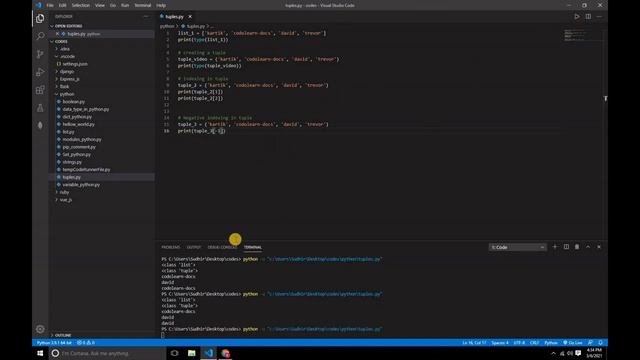Open the Explorer view in activity bar
This screenshot has height=360, width=640.
point(40,18)
